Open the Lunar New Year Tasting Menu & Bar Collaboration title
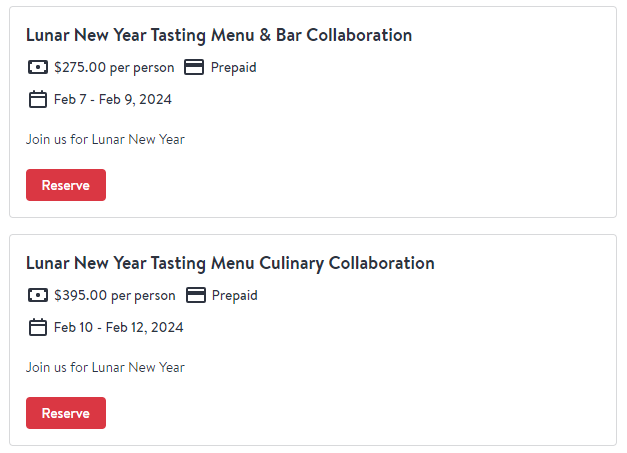627x453 pixels. tap(219, 35)
